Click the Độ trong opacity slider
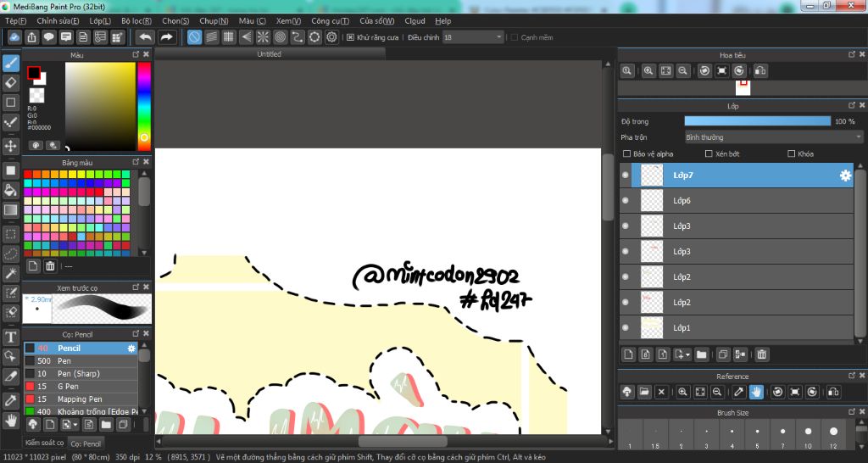This screenshot has height=463, width=868. point(757,121)
